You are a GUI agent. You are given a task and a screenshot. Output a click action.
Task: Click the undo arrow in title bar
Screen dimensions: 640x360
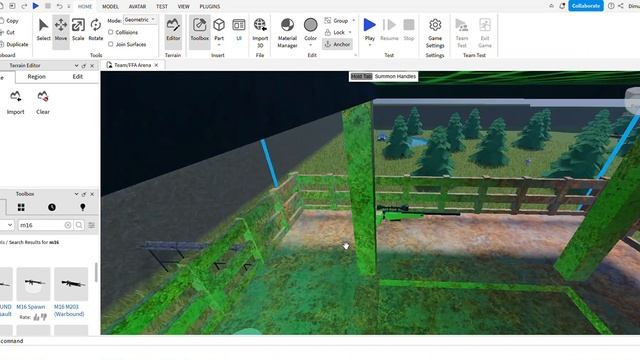click(x=60, y=6)
